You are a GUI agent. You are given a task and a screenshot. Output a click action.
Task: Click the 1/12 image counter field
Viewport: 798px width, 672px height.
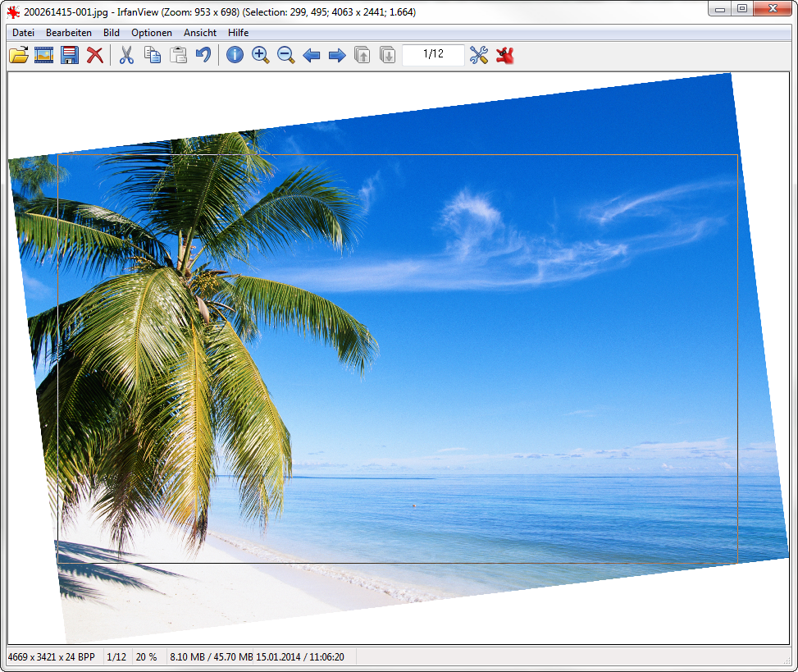click(433, 55)
